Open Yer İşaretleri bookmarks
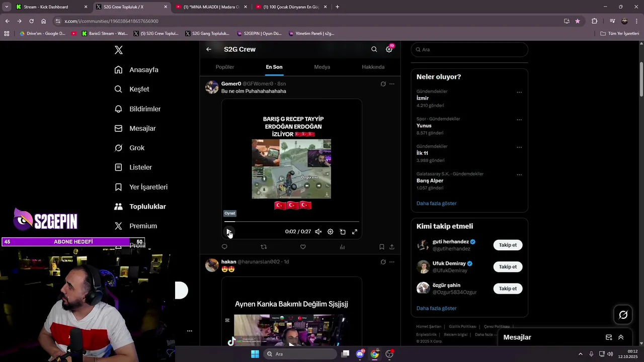 pos(141,187)
